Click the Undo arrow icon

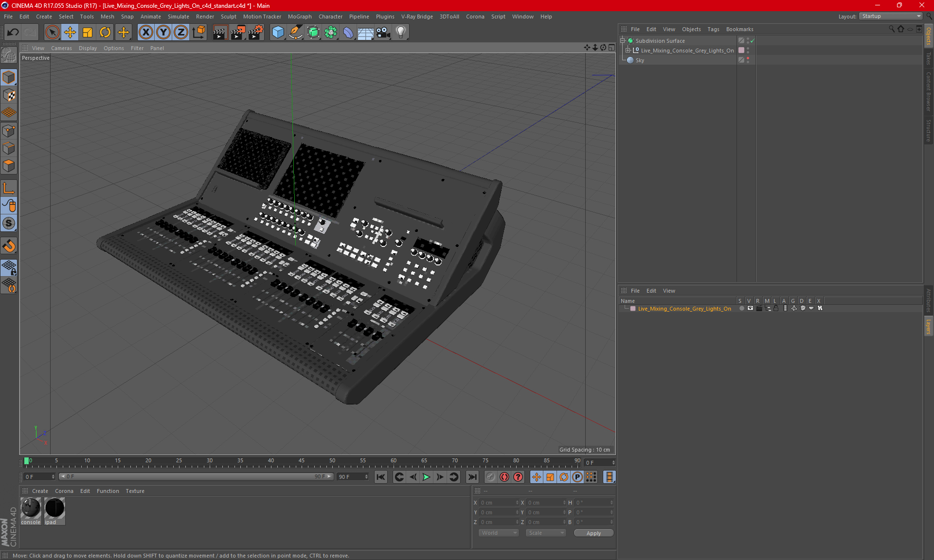tap(13, 32)
